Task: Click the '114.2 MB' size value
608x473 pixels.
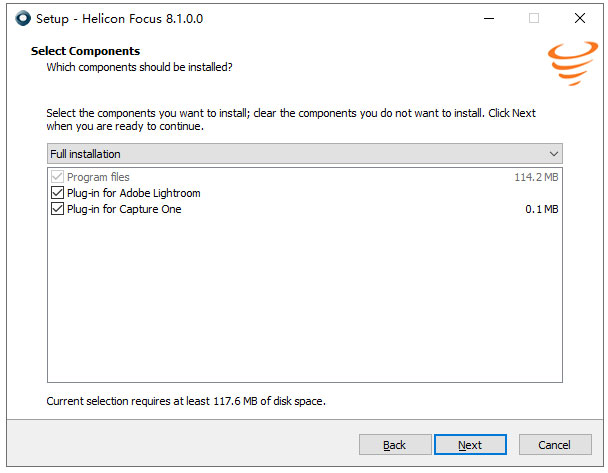Action: coord(536,177)
